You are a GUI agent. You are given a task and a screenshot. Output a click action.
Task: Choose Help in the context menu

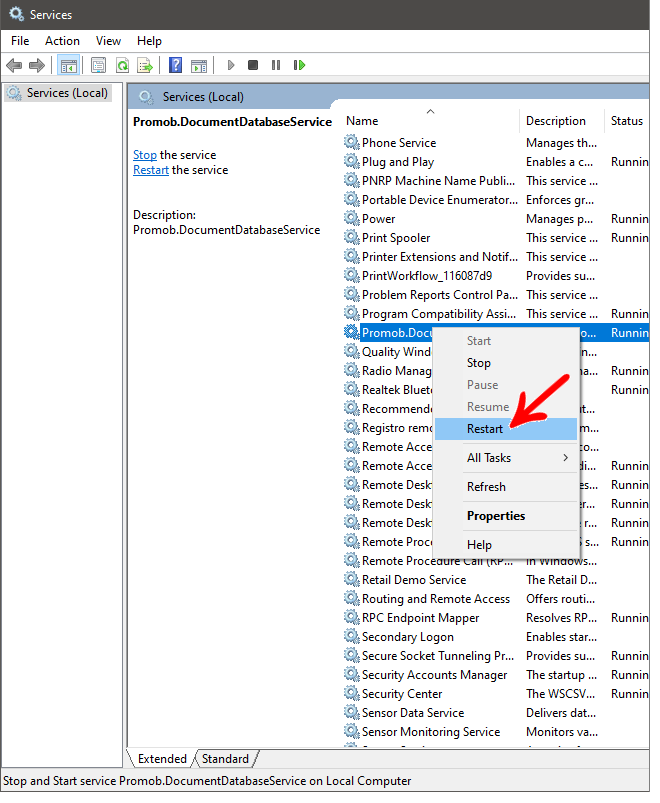[x=506, y=545]
